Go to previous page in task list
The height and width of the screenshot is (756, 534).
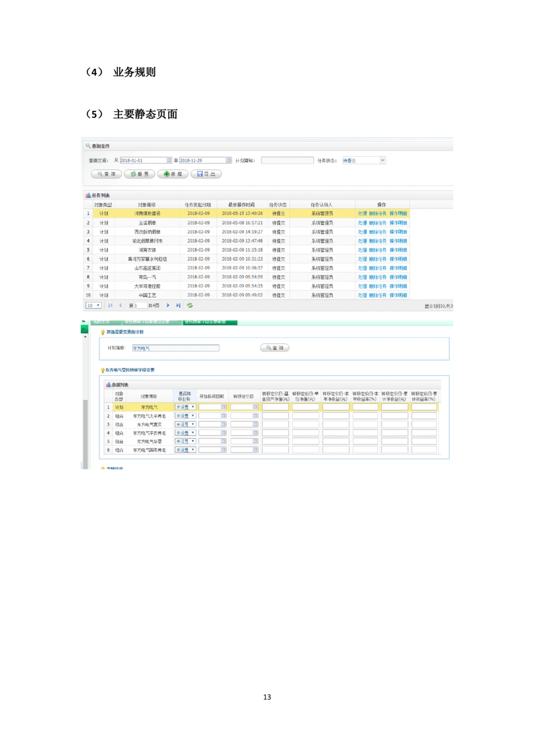point(120,306)
